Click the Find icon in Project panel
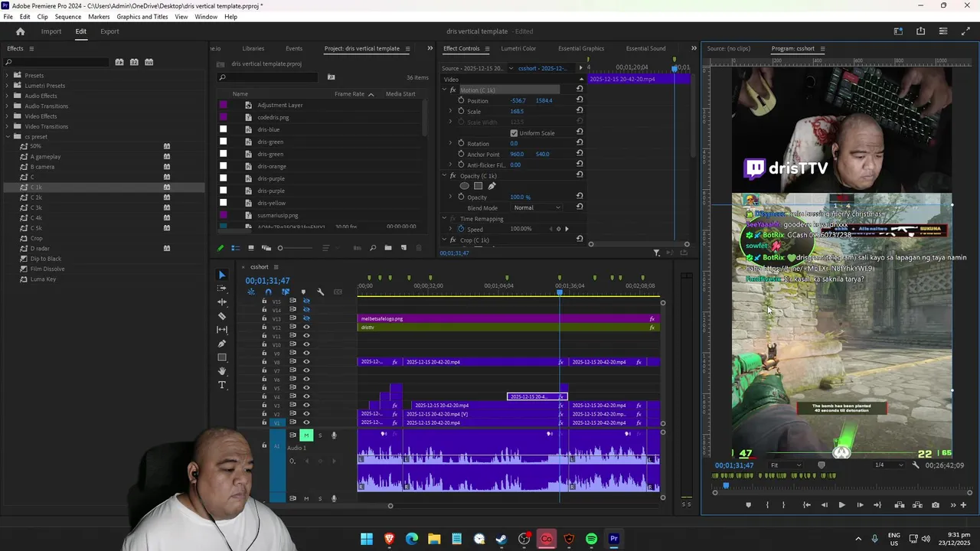The width and height of the screenshot is (980, 551). point(373,248)
